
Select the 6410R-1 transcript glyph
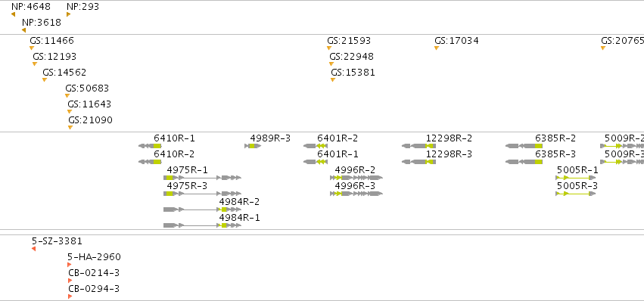tap(150, 146)
